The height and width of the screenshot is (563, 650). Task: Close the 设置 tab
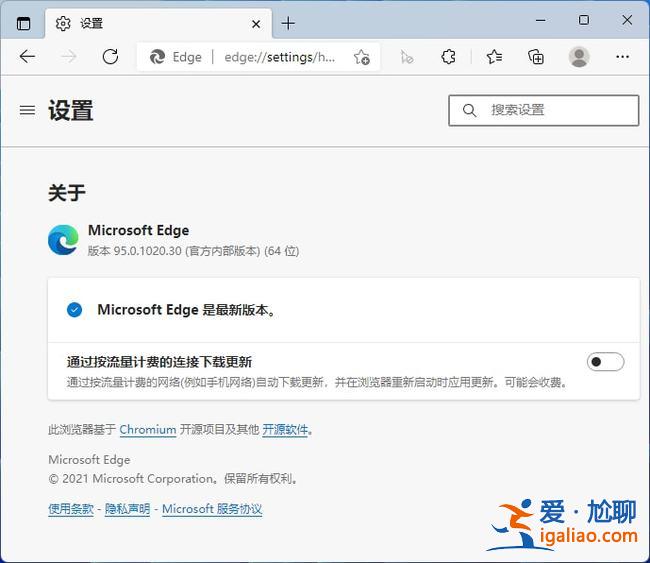point(256,24)
